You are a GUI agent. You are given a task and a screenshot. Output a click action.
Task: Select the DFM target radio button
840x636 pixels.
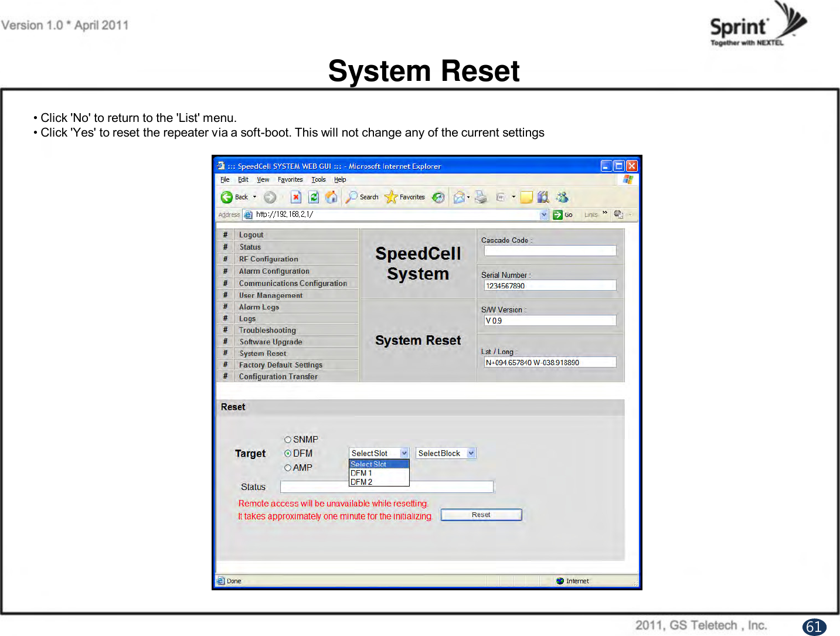click(288, 454)
